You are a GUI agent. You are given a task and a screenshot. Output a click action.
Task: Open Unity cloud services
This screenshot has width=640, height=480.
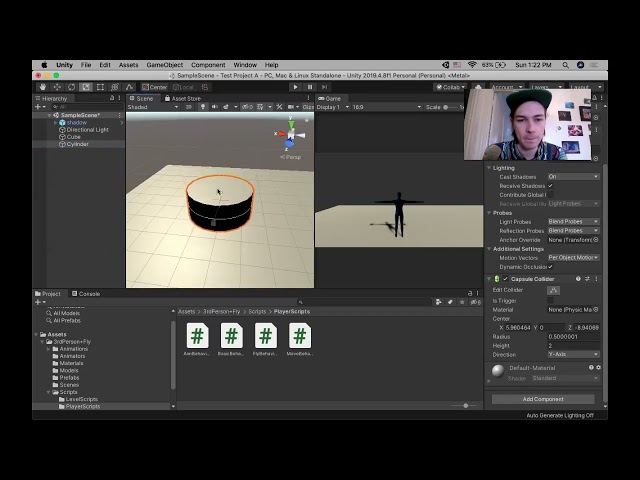[x=478, y=87]
